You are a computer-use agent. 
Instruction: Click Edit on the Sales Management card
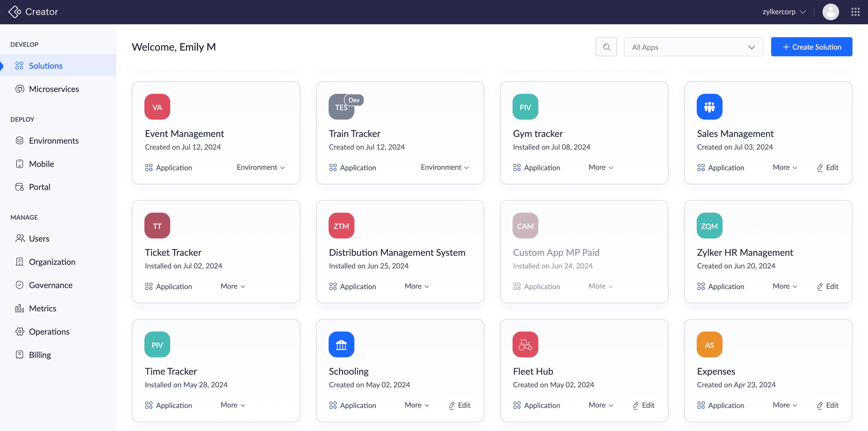point(827,167)
